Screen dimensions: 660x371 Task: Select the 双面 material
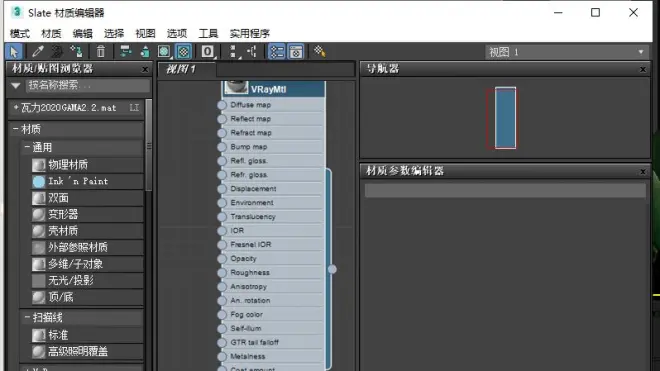click(87, 198)
